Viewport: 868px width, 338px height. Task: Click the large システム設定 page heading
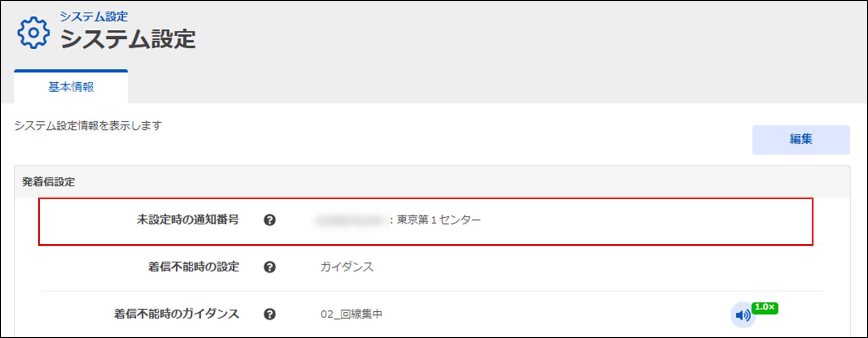point(128,39)
